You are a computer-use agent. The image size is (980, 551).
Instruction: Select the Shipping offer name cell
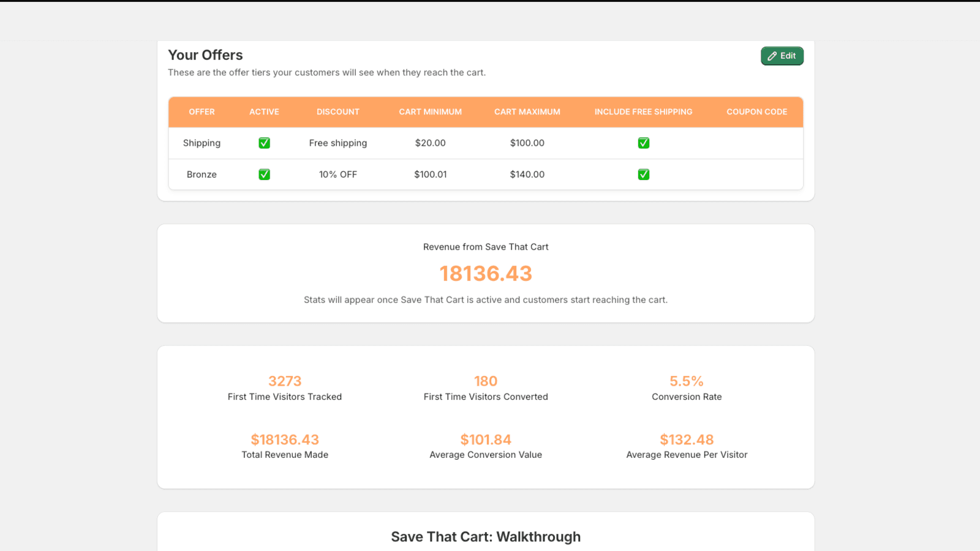tap(202, 143)
